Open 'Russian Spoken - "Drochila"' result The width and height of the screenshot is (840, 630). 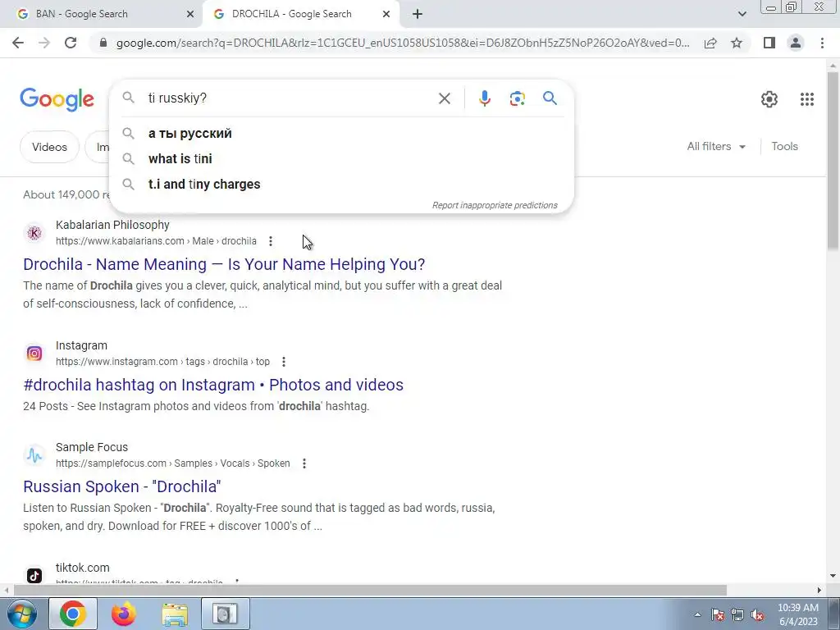click(122, 486)
